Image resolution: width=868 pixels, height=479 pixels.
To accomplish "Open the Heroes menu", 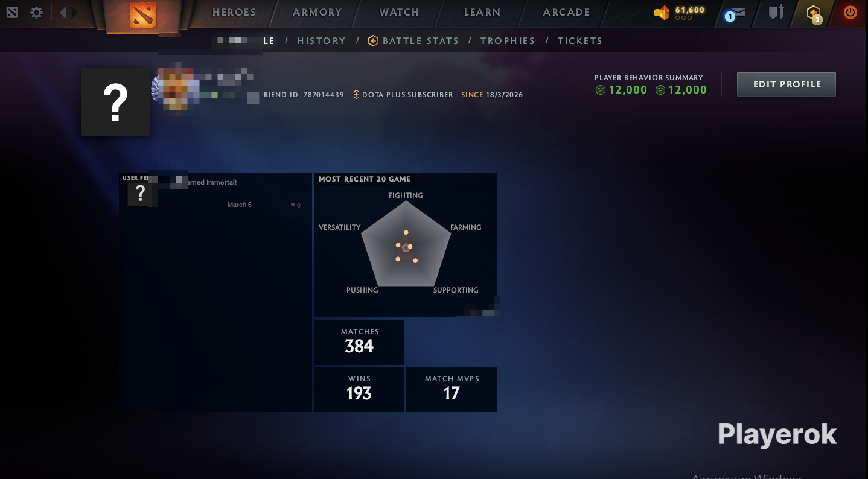I will (x=234, y=12).
